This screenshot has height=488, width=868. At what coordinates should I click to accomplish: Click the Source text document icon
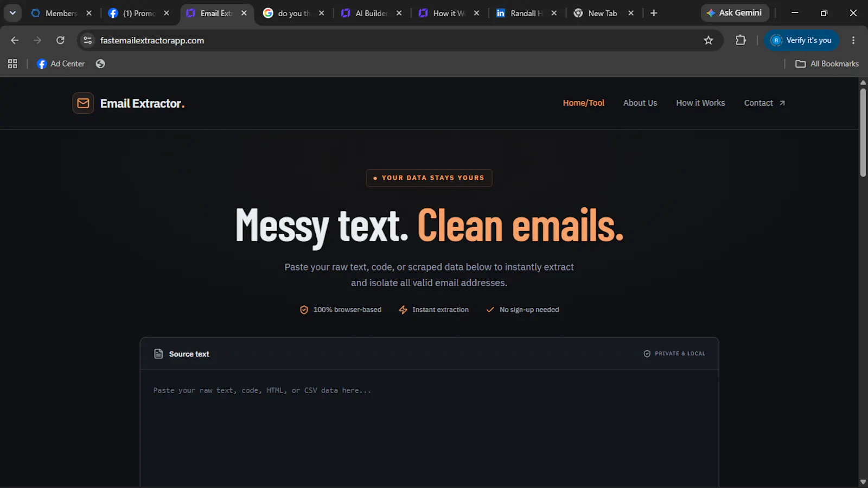point(158,354)
